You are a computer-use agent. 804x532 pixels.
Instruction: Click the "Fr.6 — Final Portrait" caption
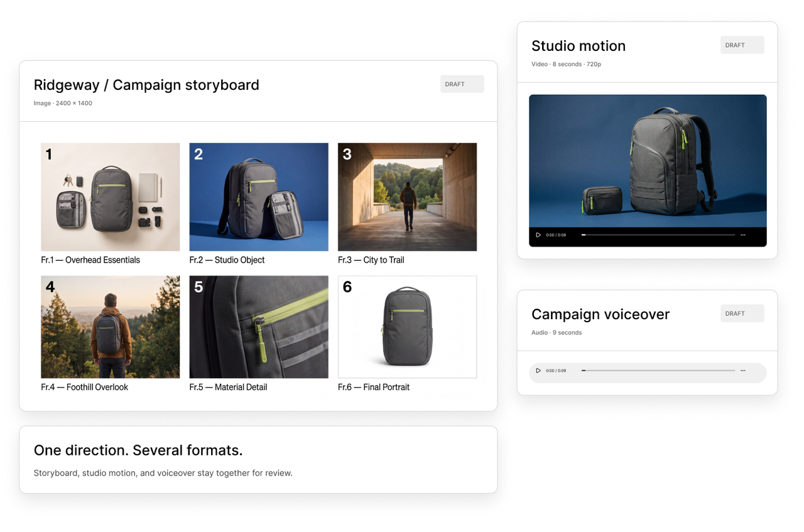tap(374, 388)
